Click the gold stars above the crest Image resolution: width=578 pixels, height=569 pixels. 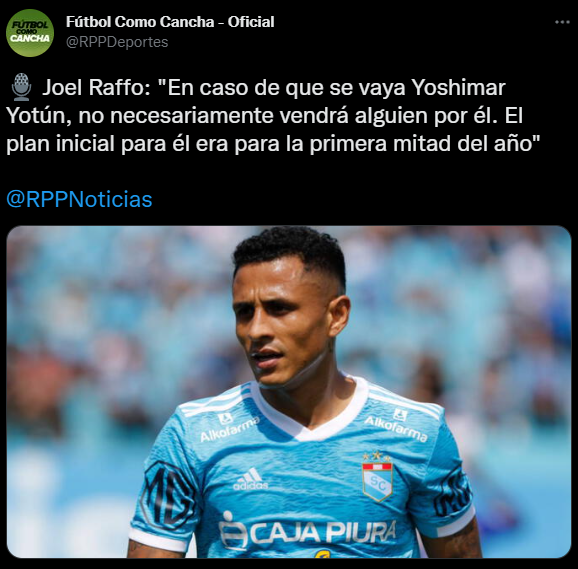click(x=376, y=456)
